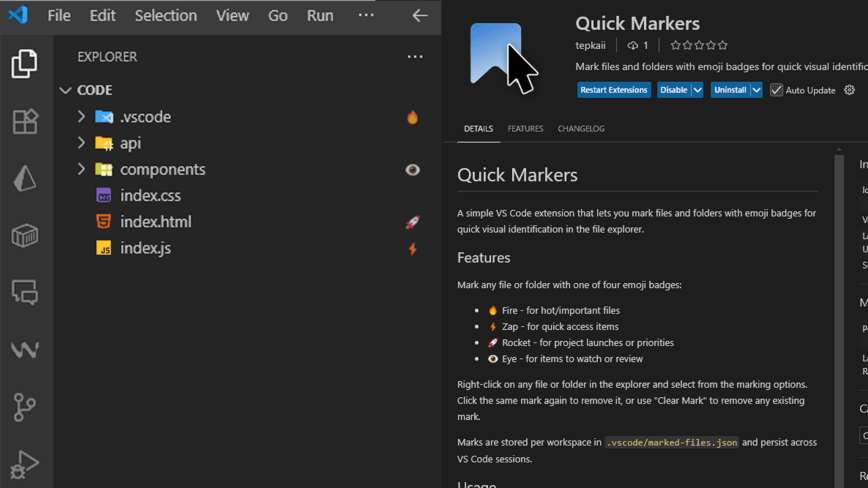
Task: Open the menu bar overflow ellipsis
Action: click(x=366, y=15)
